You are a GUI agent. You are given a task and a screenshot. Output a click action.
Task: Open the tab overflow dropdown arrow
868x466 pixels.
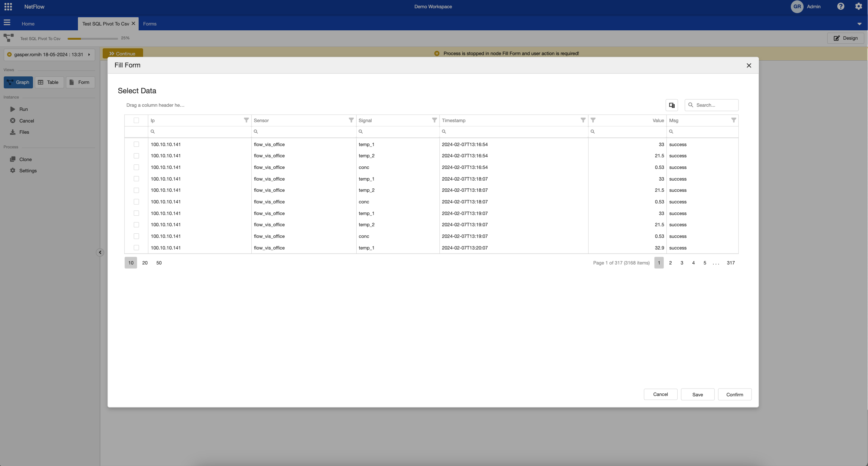pos(859,24)
